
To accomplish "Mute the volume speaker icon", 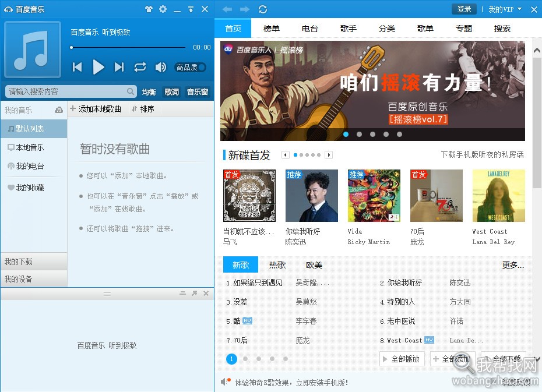I will point(161,67).
